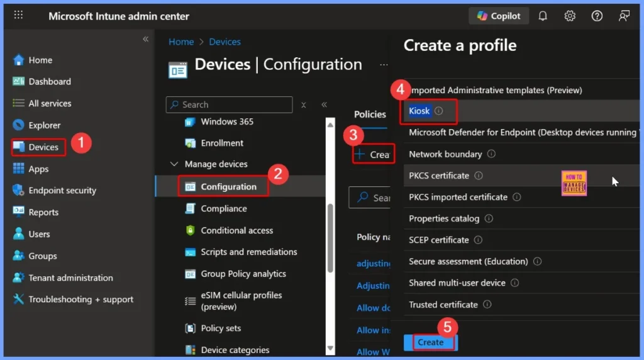Open the help question mark icon
The image size is (644, 360).
[597, 16]
